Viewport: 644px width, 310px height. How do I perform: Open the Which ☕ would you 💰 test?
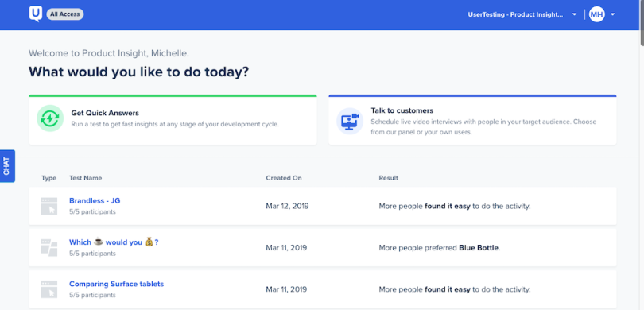pos(114,242)
